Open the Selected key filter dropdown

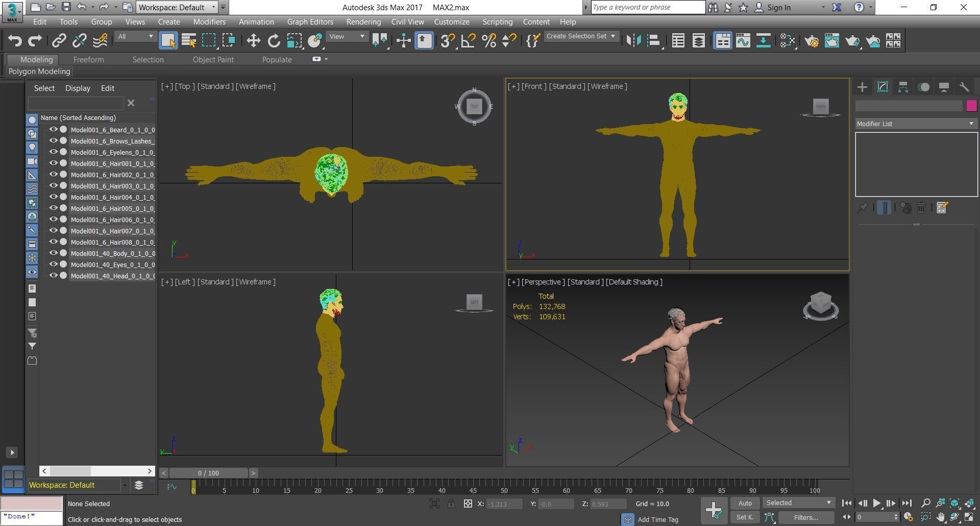tap(798, 503)
